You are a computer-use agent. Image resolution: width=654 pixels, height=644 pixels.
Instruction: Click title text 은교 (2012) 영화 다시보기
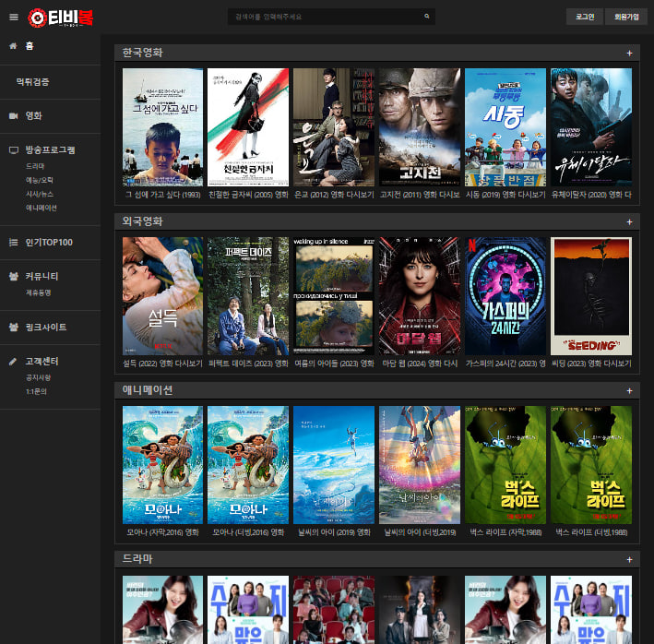coord(334,195)
